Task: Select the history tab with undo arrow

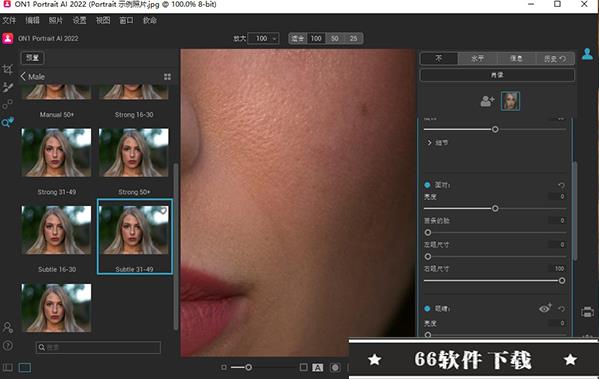Action: 555,58
